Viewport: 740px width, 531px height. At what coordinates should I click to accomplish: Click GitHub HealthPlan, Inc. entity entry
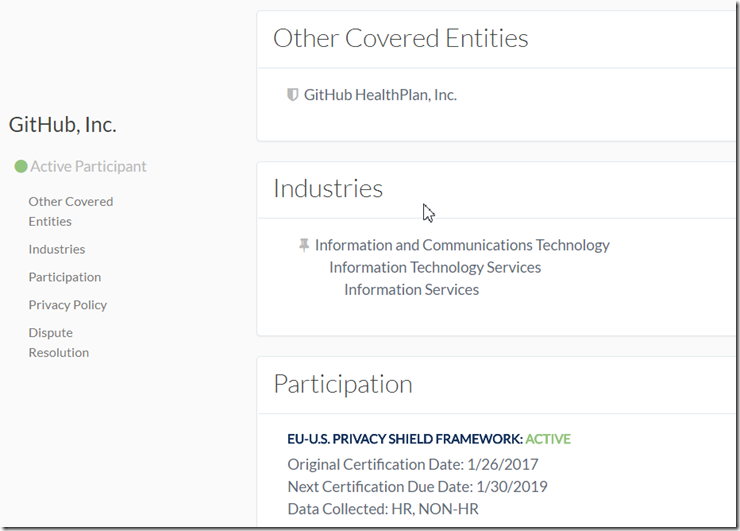coord(380,95)
